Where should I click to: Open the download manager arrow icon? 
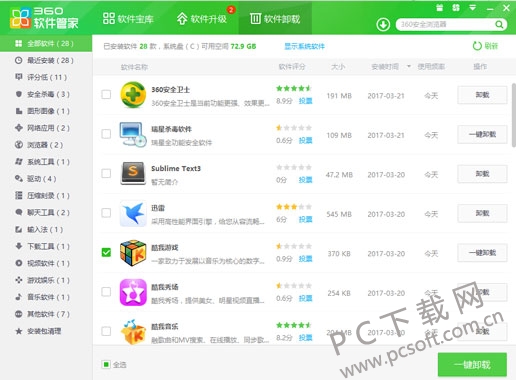tap(383, 24)
